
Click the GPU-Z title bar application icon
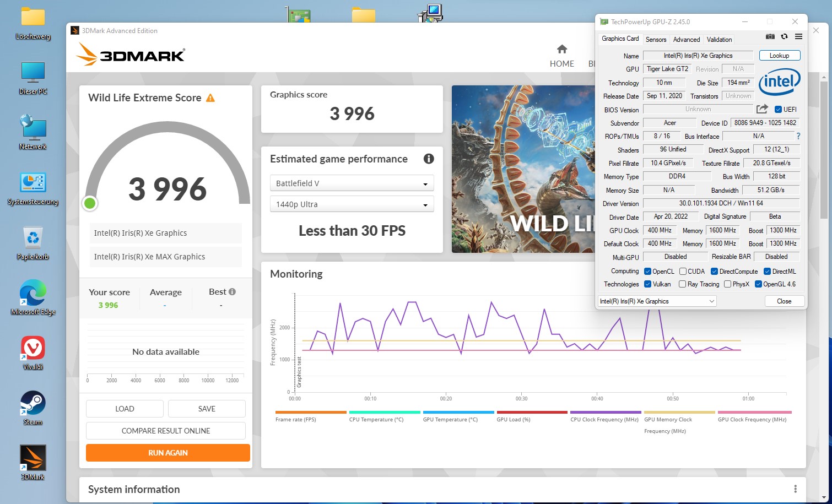click(x=604, y=22)
